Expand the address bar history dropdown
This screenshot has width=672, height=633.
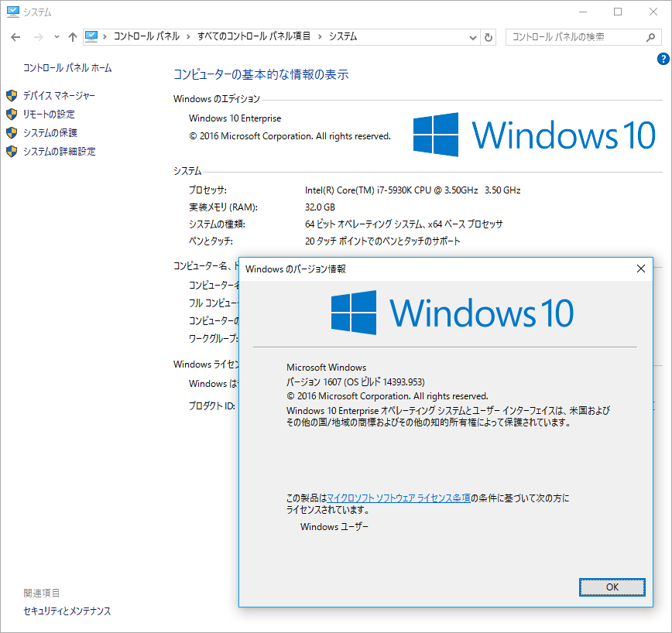click(x=473, y=37)
